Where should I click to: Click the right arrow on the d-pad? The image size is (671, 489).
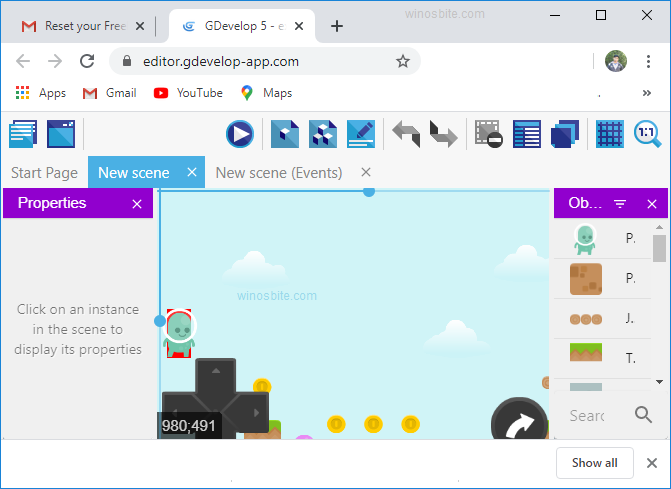pyautogui.click(x=255, y=413)
